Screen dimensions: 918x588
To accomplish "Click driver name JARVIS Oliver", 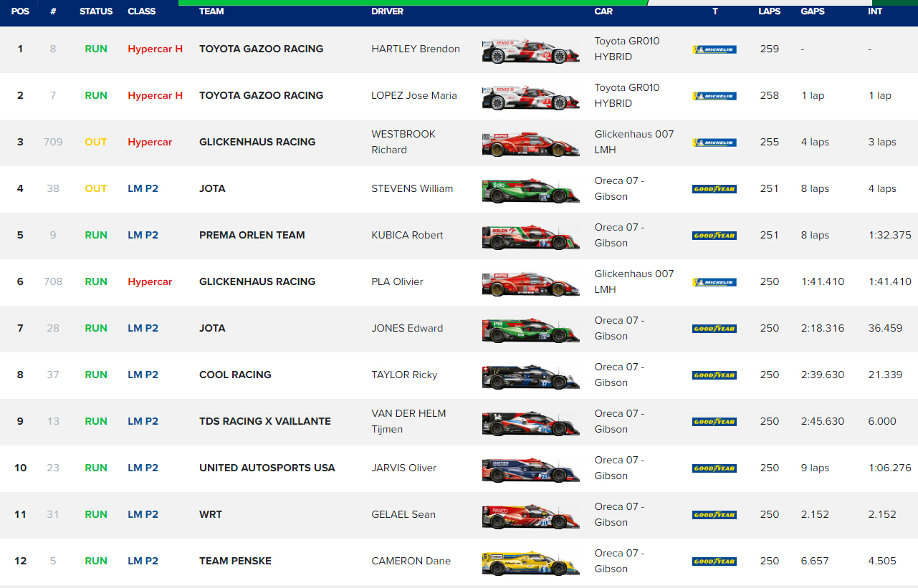I will (x=403, y=468).
